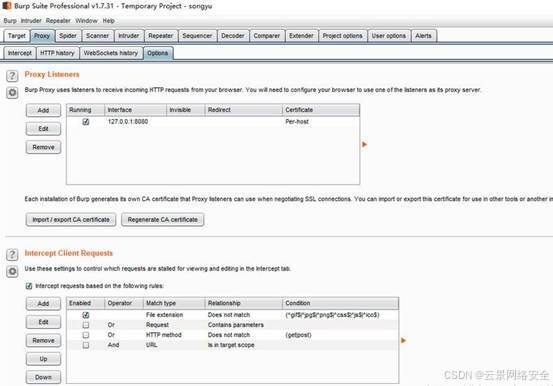Switch to the Intruder tool tab
The width and height of the screenshot is (553, 386).
128,36
